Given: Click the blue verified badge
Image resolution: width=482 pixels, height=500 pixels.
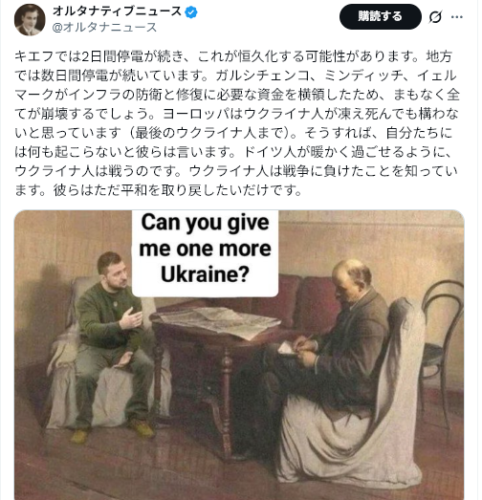Looking at the screenshot, I should (191, 13).
